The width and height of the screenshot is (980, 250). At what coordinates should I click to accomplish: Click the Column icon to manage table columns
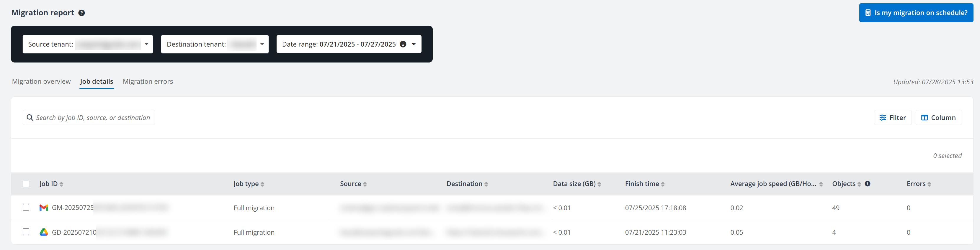[x=925, y=117]
